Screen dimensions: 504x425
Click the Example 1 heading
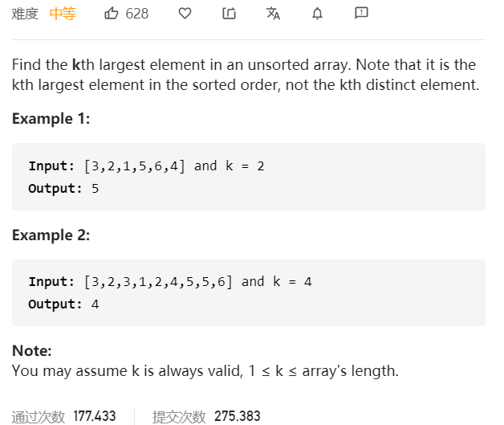51,119
